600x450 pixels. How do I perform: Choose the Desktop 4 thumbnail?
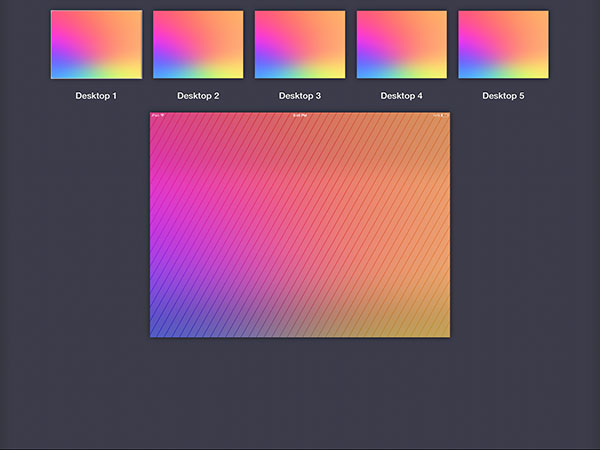click(402, 44)
